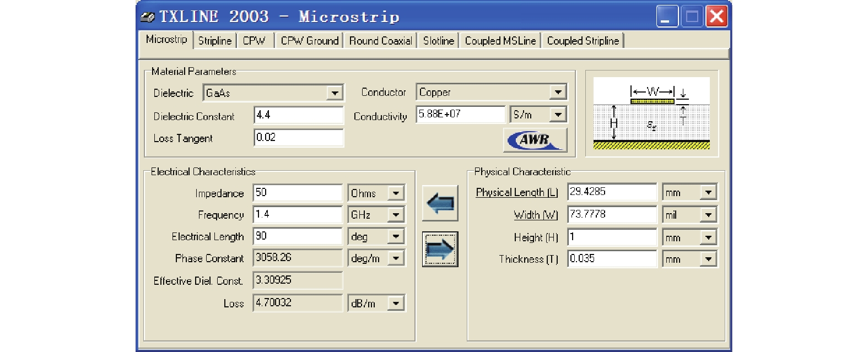Screen dimensions: 868x352
Task: Click the Impedance value field
Action: pyautogui.click(x=297, y=193)
